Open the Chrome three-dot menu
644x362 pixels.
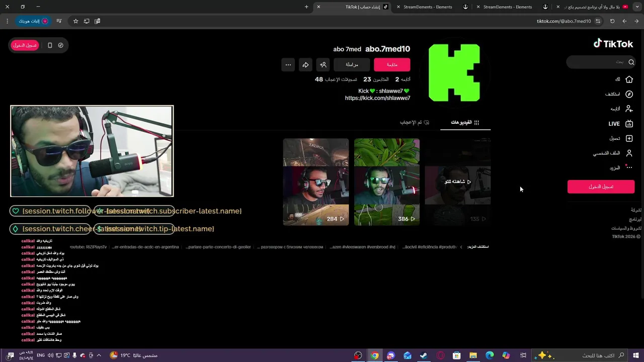[x=7, y=21]
